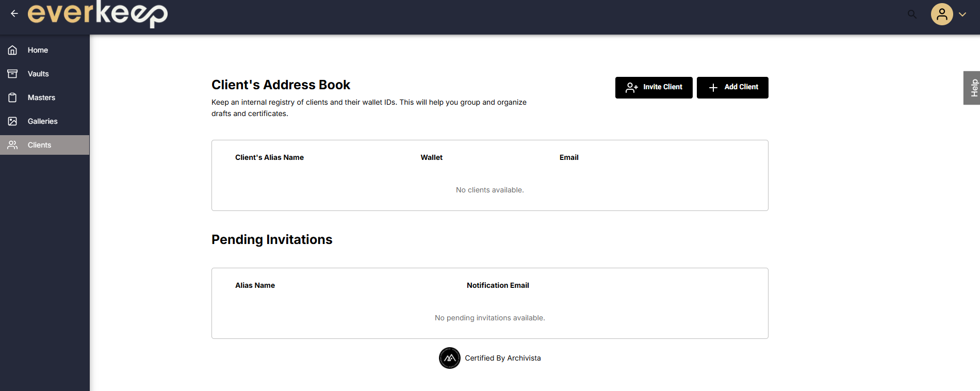Click the Clients people icon
The height and width of the screenshot is (391, 980).
pos(12,145)
